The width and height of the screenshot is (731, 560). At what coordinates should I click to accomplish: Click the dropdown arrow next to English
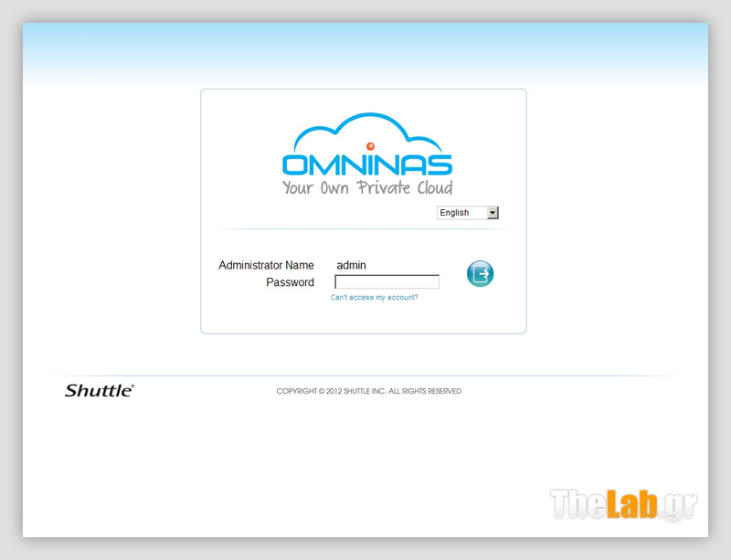pos(492,212)
